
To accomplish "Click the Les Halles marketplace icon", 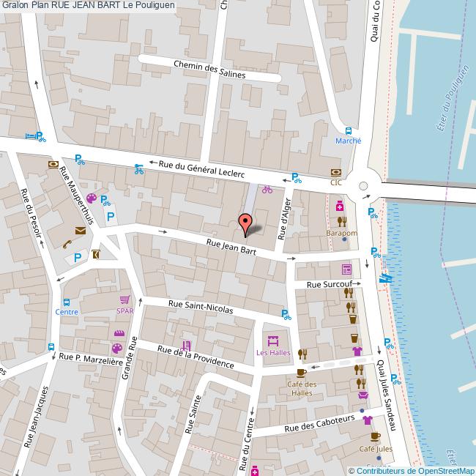I will click(273, 341).
